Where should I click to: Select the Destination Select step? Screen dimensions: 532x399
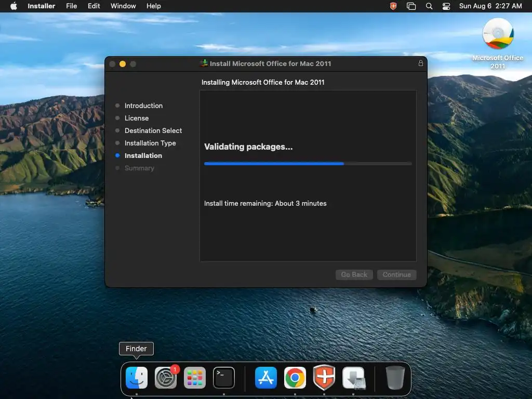(153, 130)
